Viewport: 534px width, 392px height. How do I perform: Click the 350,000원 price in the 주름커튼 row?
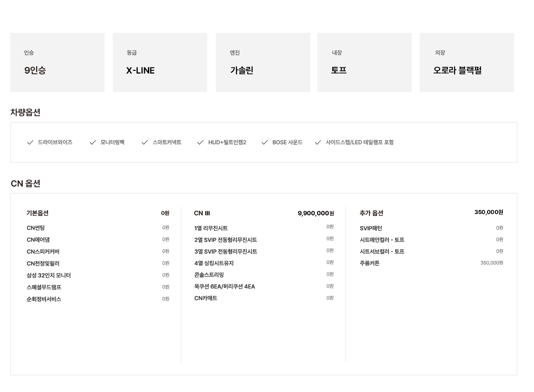click(x=492, y=263)
